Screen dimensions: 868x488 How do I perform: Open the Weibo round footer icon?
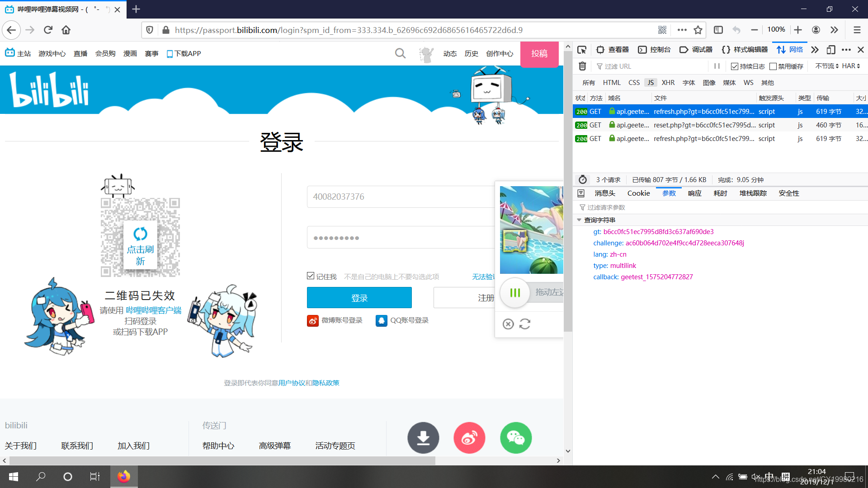tap(469, 438)
